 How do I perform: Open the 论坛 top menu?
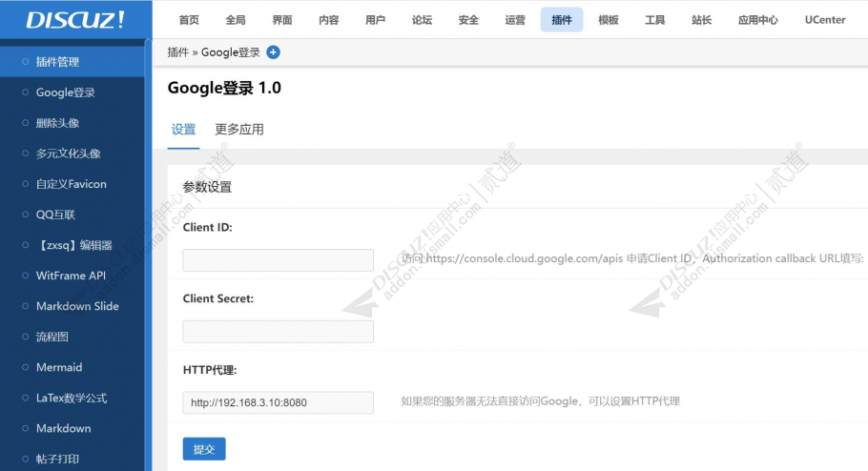(422, 20)
